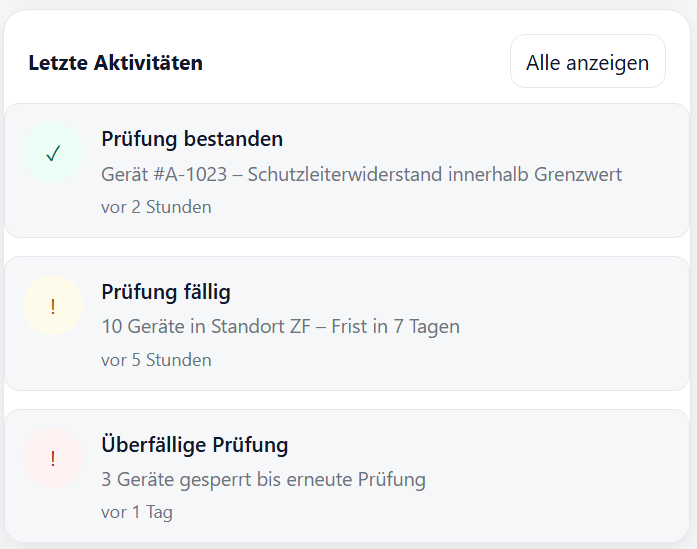
Task: Click the red exclamation icon for Überfällige Prüfung
Action: (x=53, y=459)
